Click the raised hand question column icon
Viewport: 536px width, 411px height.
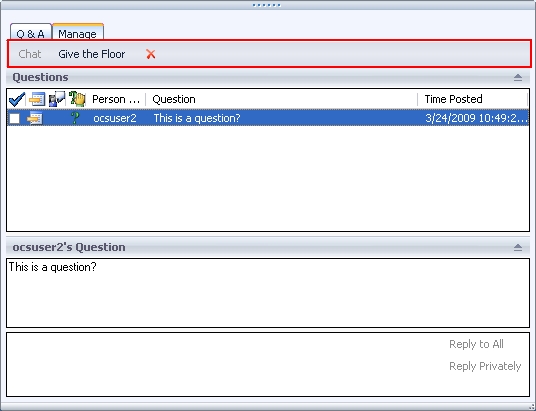coord(77,99)
